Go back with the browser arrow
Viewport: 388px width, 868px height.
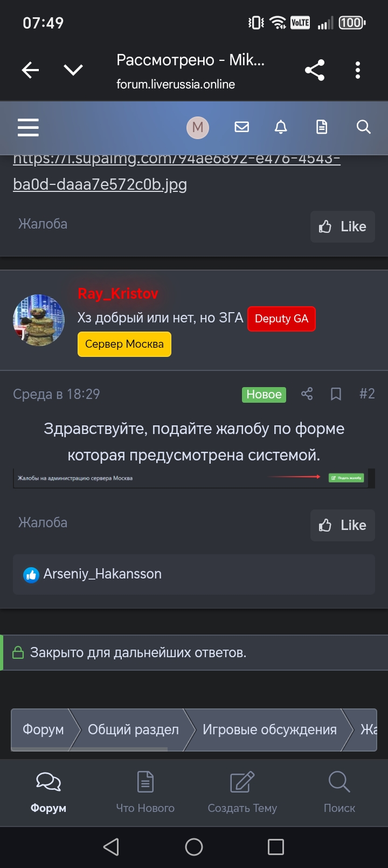click(30, 70)
